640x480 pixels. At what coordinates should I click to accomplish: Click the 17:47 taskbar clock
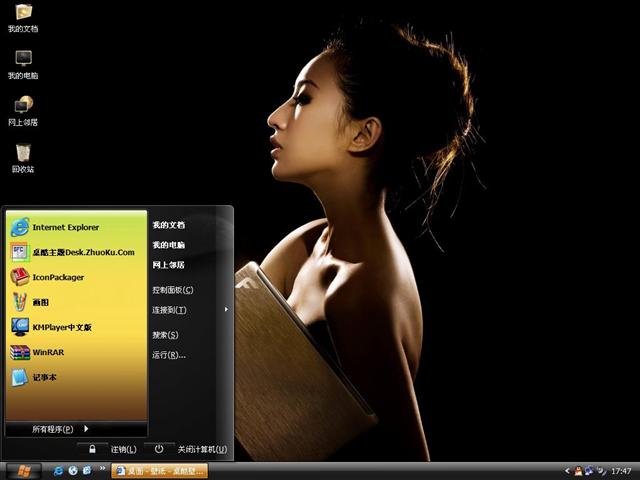coord(621,471)
